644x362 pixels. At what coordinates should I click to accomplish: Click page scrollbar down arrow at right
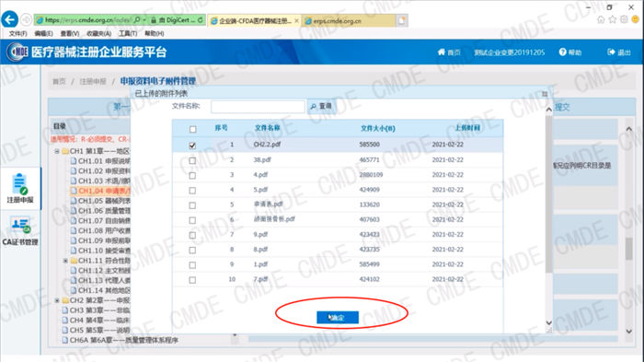click(628, 332)
